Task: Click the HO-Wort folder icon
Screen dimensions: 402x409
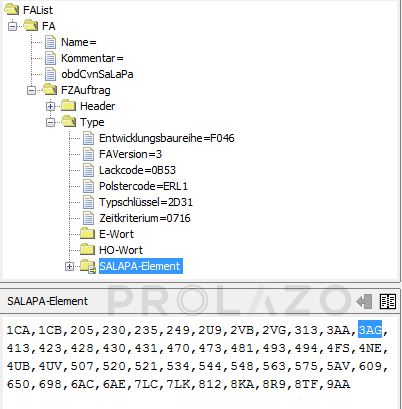Action: pyautogui.click(x=88, y=250)
